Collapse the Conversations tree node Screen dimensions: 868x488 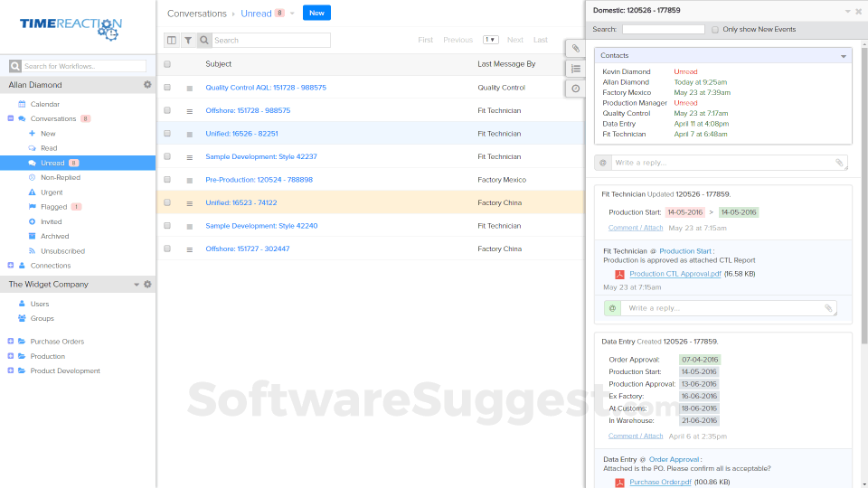click(11, 118)
